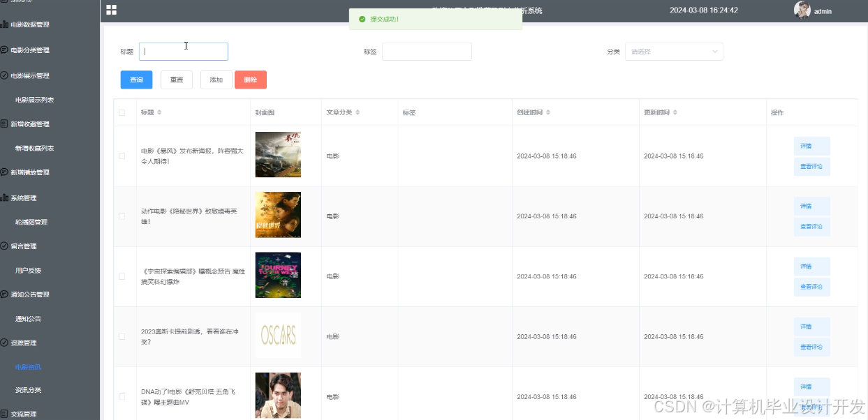Click the document icon beside 新增收藏管理

(4, 124)
